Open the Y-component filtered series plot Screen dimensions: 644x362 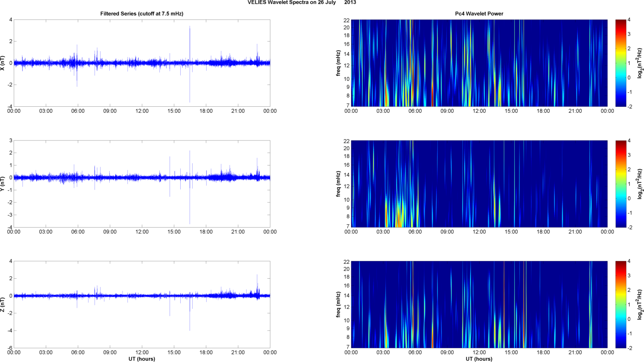142,184
